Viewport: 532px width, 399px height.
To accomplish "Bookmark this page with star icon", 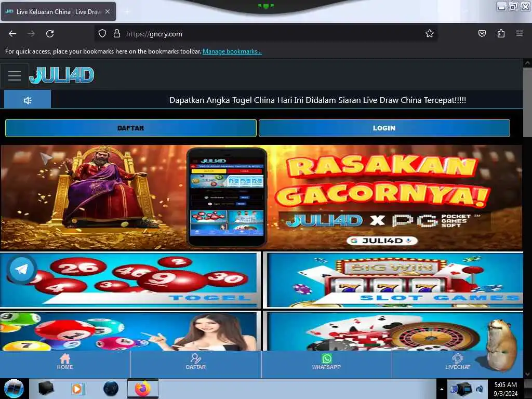I will pyautogui.click(x=430, y=33).
